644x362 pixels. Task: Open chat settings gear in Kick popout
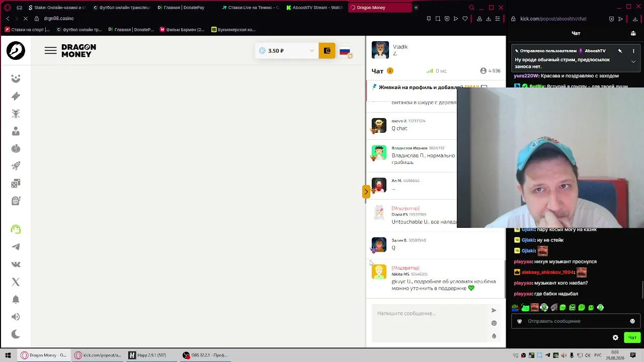coord(615,338)
